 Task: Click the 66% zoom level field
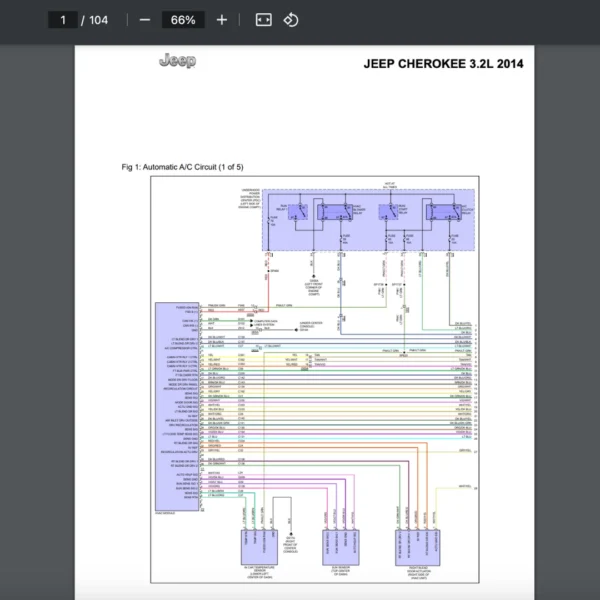pos(183,20)
